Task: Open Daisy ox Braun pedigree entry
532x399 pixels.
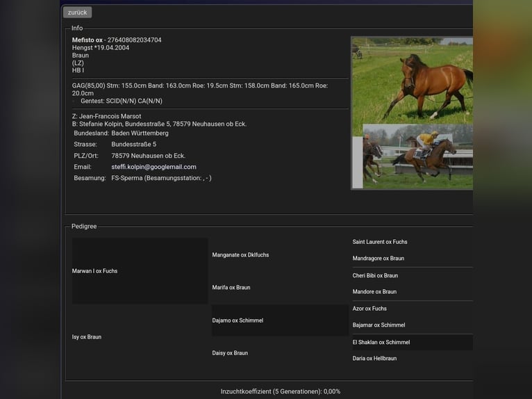Action: 230,353
